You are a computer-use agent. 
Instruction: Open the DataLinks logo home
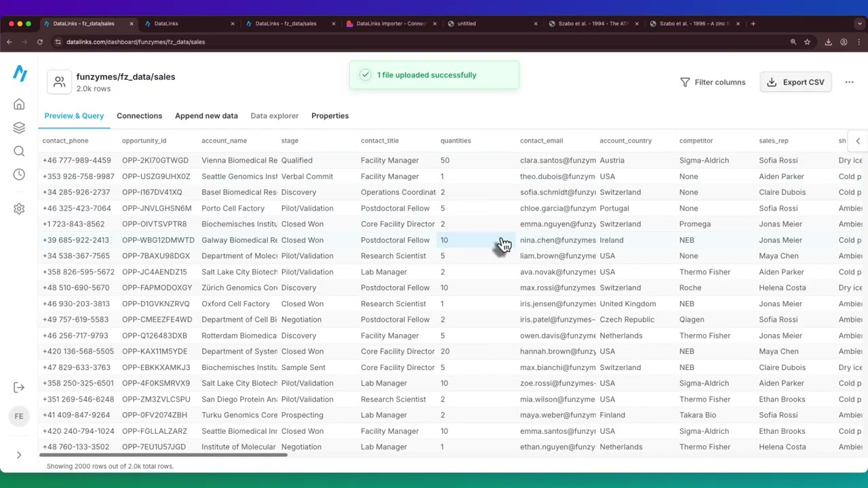20,73
